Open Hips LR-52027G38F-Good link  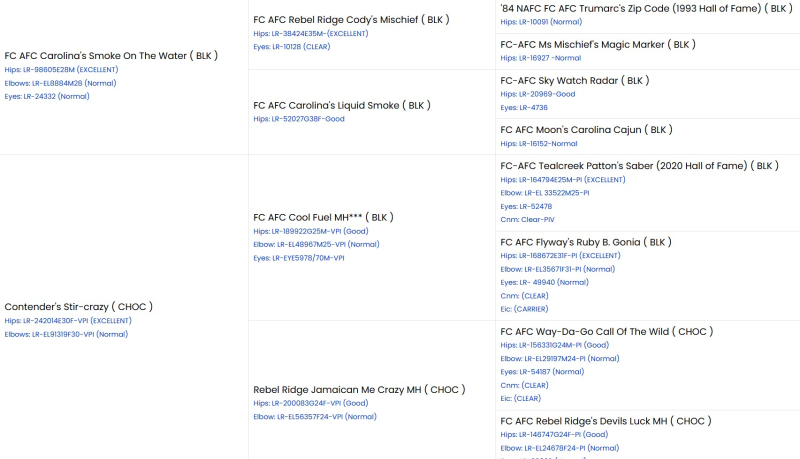[x=299, y=119]
